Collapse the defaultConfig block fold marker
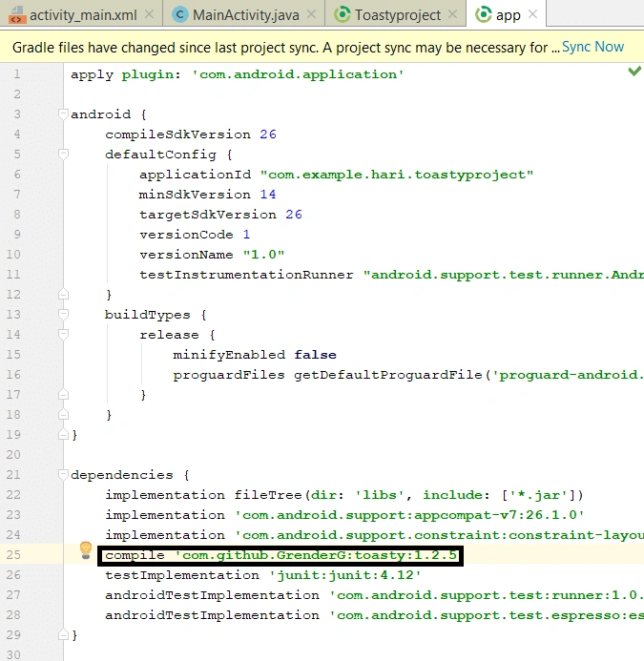The height and width of the screenshot is (661, 644). (63, 155)
